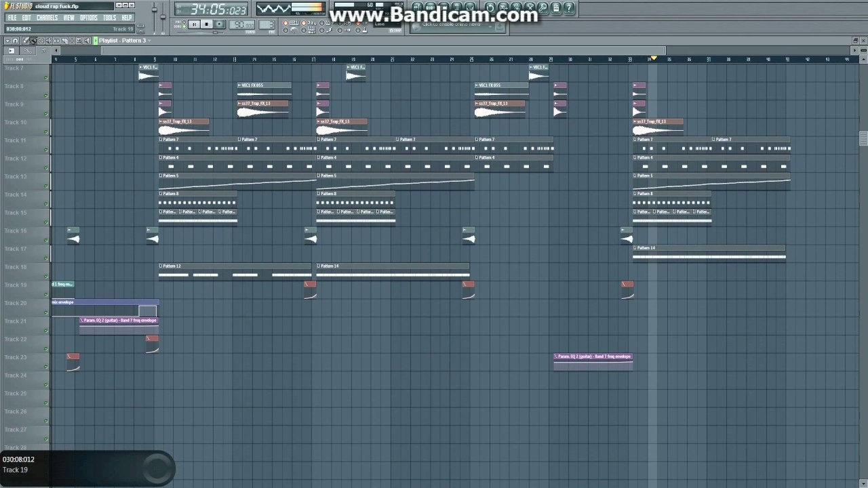Open the HELP menu
This screenshot has width=868, height=488.
coord(127,18)
